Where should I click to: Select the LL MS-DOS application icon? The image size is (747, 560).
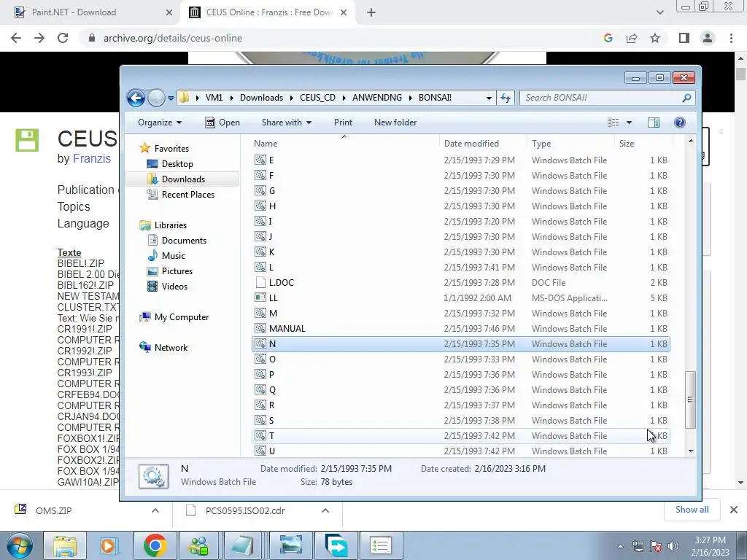click(x=260, y=298)
